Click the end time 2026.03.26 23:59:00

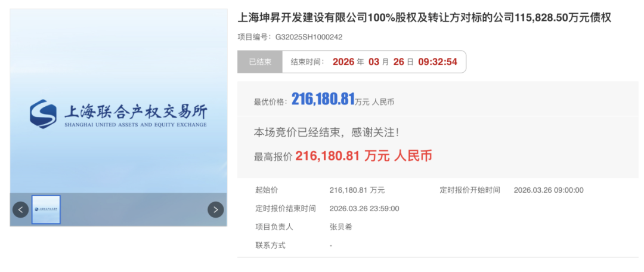pyautogui.click(x=364, y=209)
